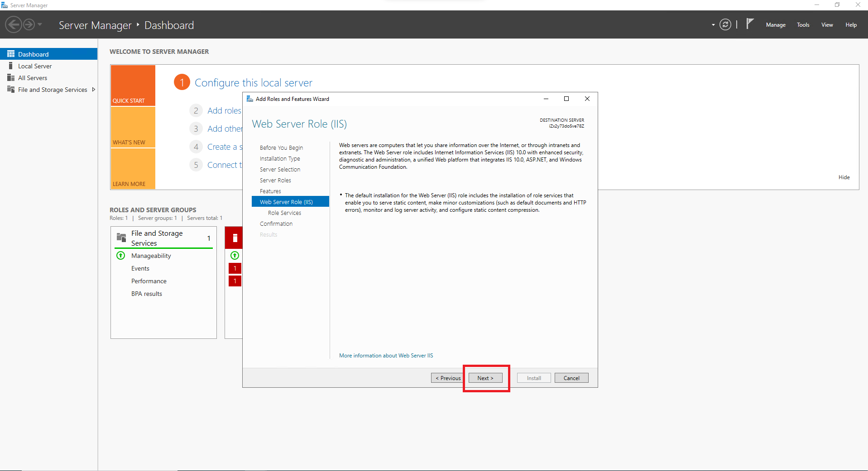Maximize the Add Roles and Features Wizard
Image resolution: width=868 pixels, height=471 pixels.
tap(566, 99)
